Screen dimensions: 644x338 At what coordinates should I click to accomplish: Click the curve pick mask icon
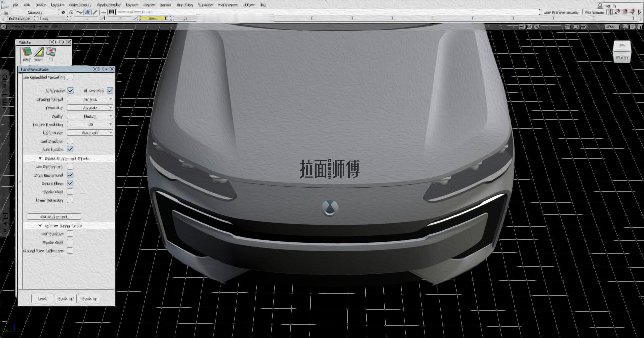[x=79, y=12]
